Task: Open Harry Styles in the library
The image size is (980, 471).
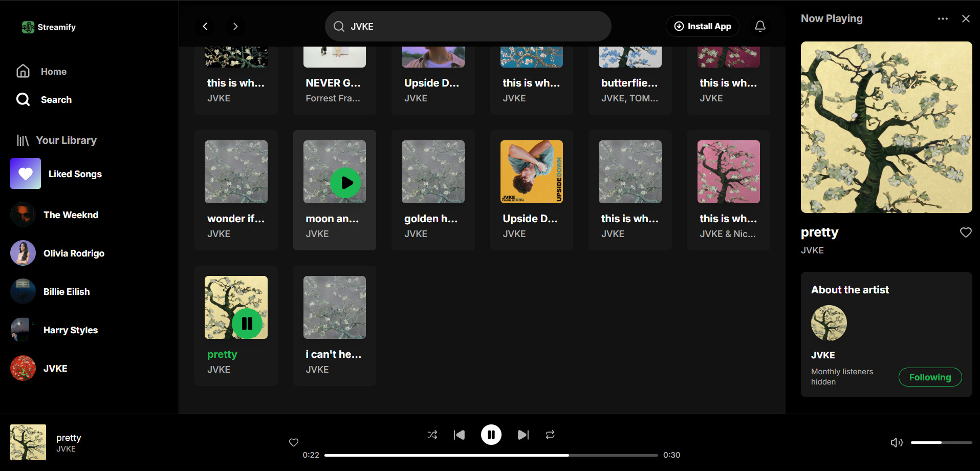Action: pos(54,330)
